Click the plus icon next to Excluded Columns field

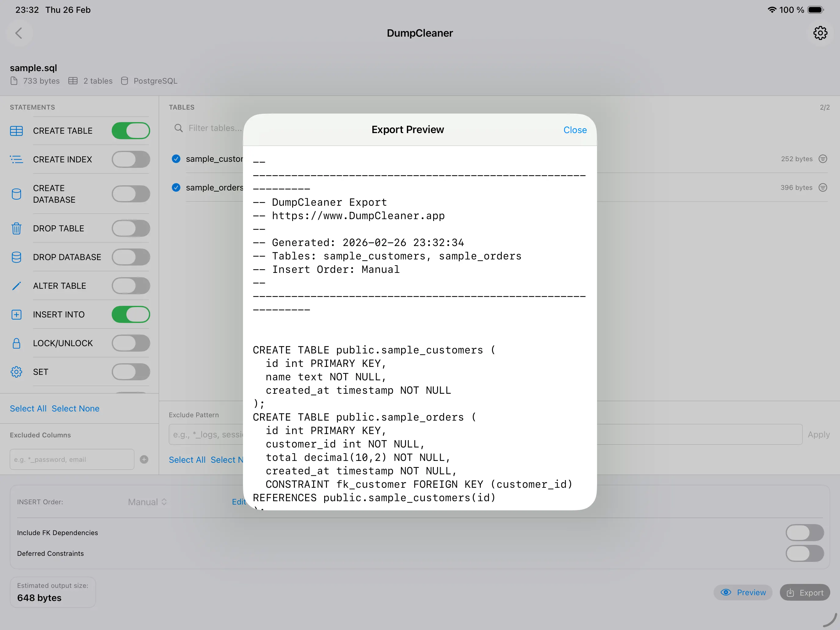(x=144, y=459)
